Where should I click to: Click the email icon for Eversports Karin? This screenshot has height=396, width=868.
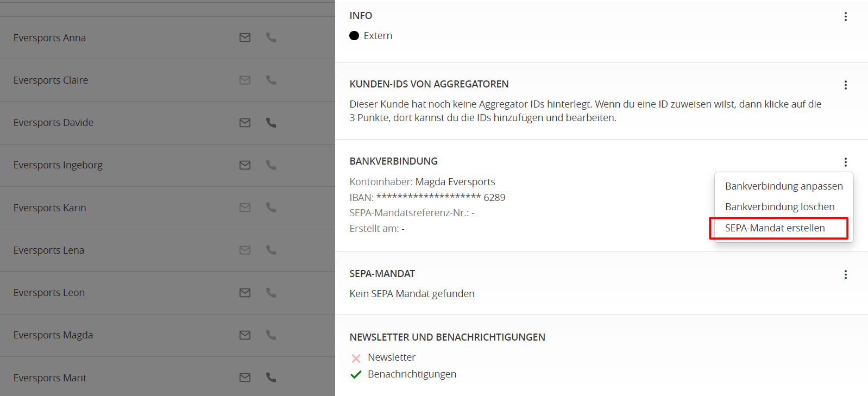pos(245,208)
